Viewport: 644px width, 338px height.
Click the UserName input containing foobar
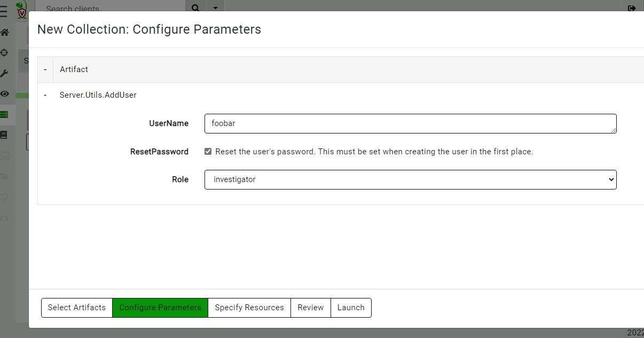(410, 123)
